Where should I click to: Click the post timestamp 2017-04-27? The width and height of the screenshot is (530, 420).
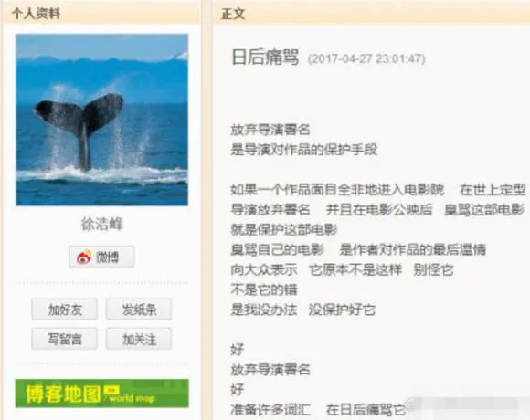(x=366, y=59)
